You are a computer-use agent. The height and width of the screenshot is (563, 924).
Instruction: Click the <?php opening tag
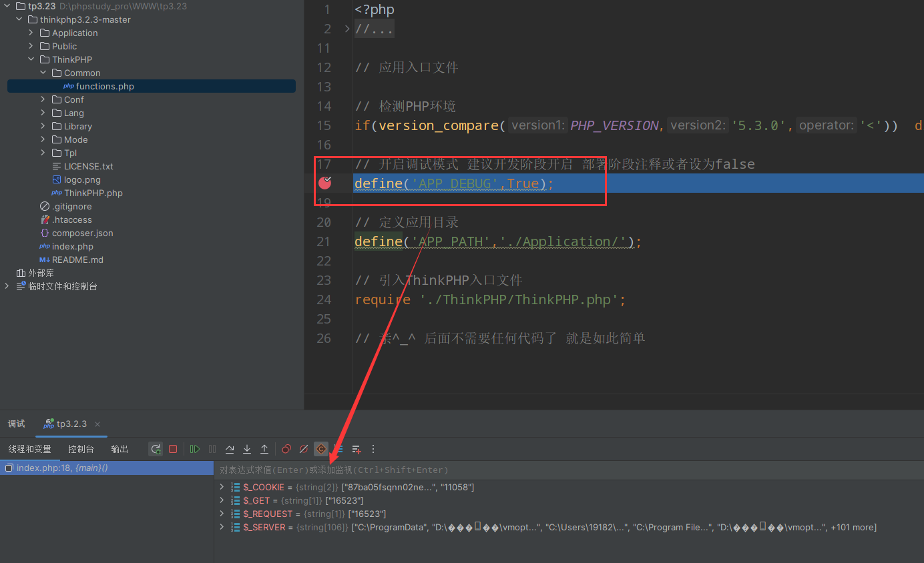pos(375,10)
